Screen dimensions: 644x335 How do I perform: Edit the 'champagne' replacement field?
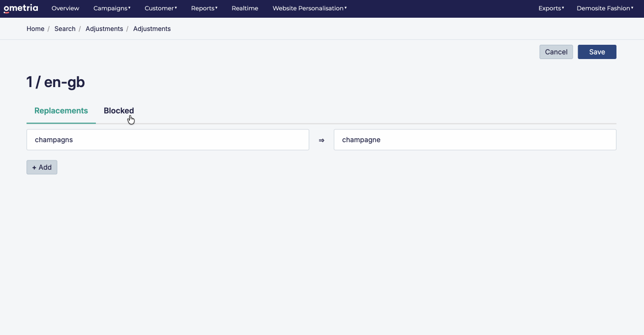[x=475, y=140]
